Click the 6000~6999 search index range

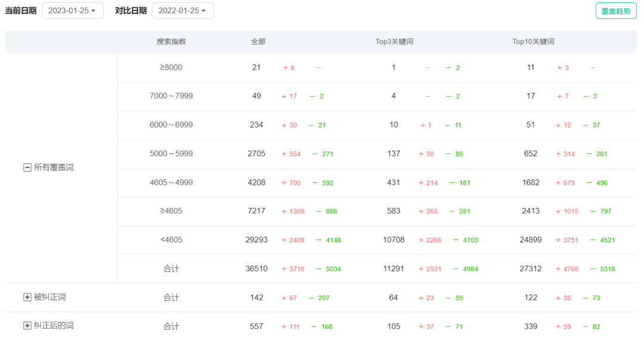click(171, 125)
